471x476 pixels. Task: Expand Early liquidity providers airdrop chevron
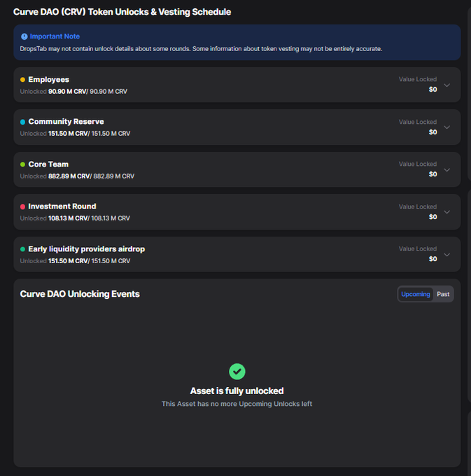pos(447,254)
